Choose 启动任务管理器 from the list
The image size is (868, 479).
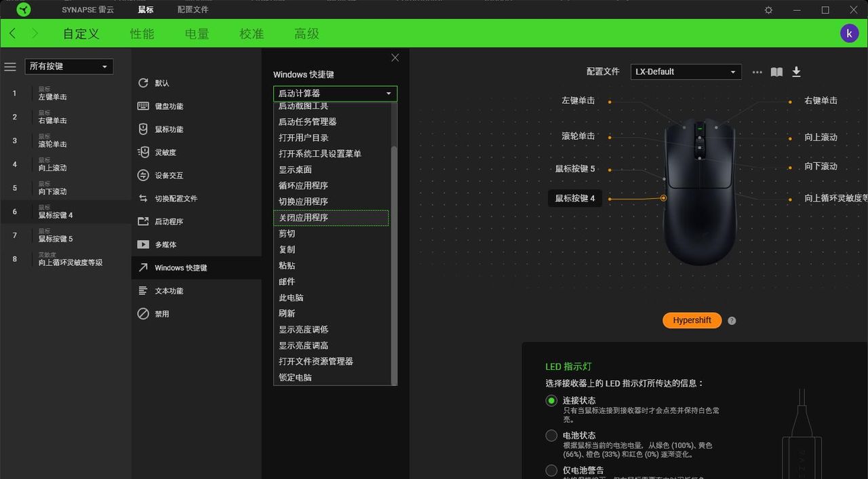[x=332, y=122]
